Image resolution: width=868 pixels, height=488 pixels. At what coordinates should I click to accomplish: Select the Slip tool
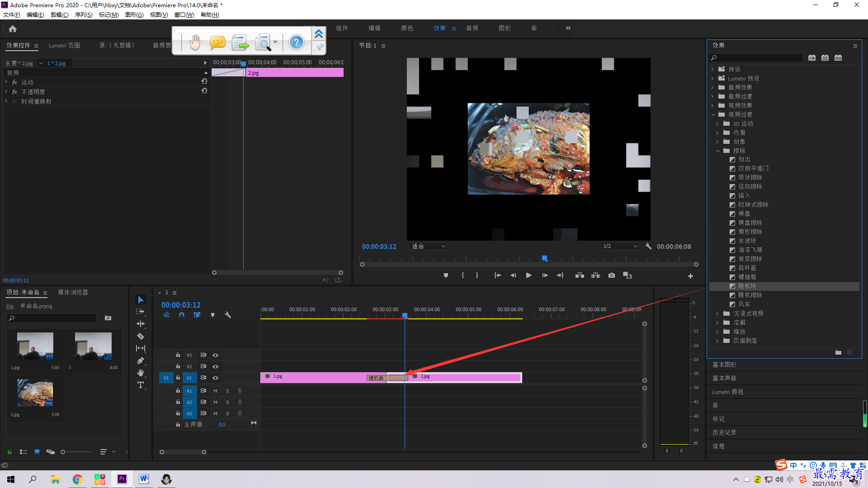click(141, 348)
